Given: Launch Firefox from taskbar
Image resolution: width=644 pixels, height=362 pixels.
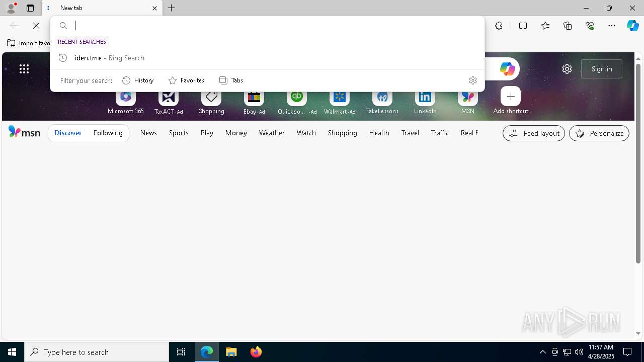Looking at the screenshot, I should click(x=256, y=352).
